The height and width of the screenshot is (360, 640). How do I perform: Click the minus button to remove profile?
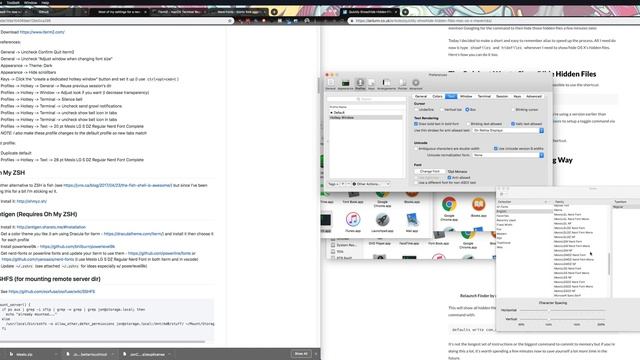[x=348, y=184]
